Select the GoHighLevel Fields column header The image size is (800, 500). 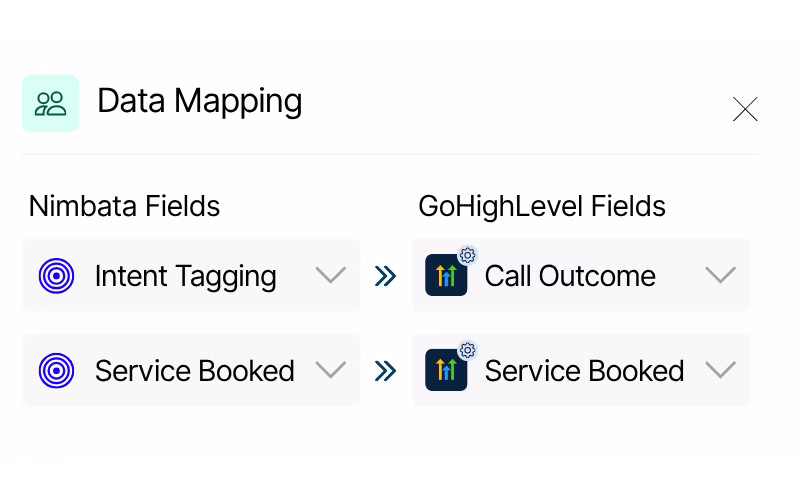(x=542, y=206)
